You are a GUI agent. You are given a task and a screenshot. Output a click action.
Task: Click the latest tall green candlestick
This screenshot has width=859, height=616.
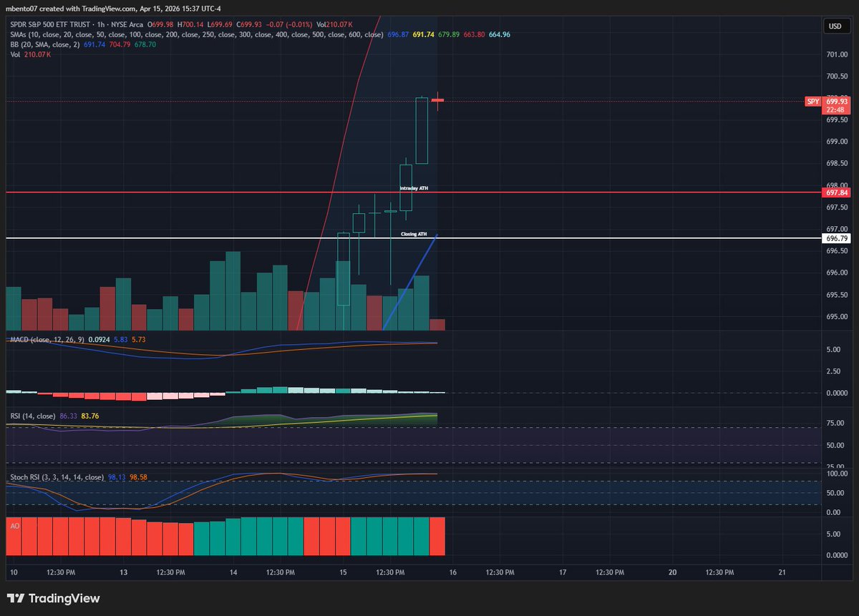point(422,131)
